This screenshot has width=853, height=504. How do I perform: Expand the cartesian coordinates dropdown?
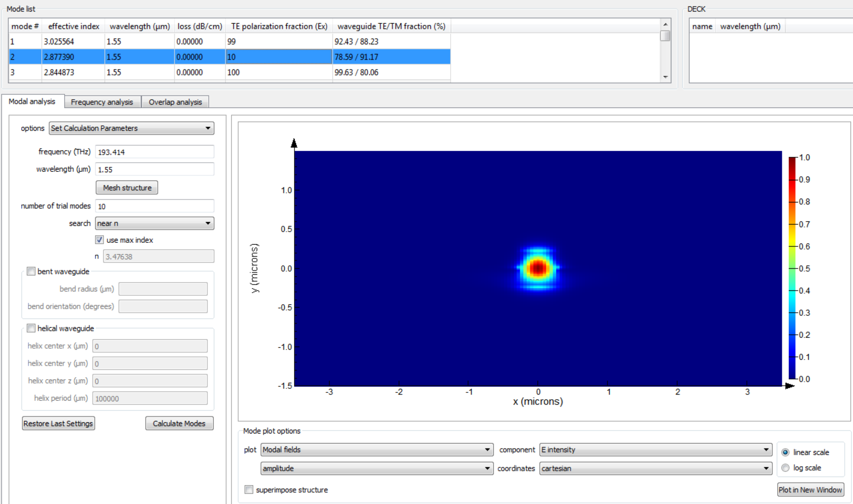[656, 468]
